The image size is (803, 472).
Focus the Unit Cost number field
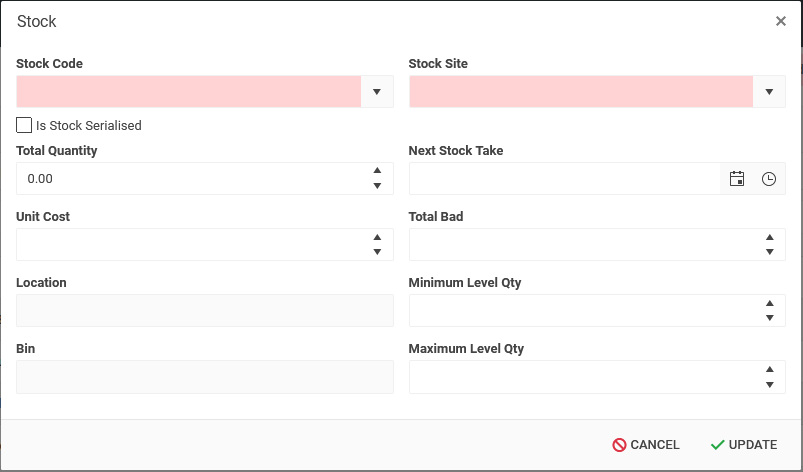pyautogui.click(x=188, y=245)
